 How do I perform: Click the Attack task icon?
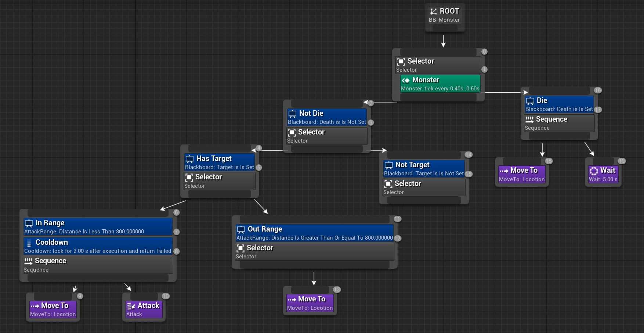pos(131,306)
